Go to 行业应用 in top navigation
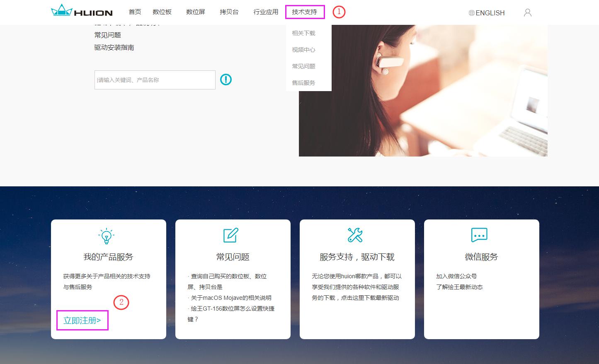Image resolution: width=599 pixels, height=364 pixels. pyautogui.click(x=266, y=12)
